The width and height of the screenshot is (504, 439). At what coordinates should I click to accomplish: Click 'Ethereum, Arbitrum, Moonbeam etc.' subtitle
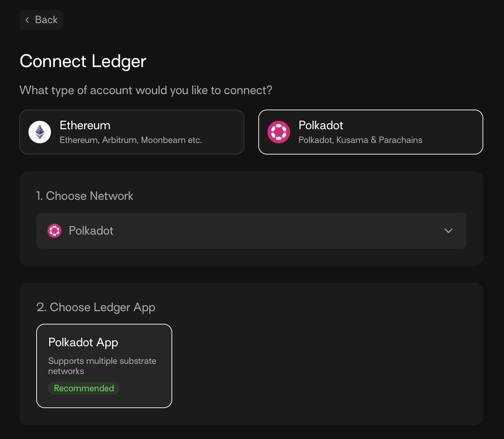coord(131,140)
